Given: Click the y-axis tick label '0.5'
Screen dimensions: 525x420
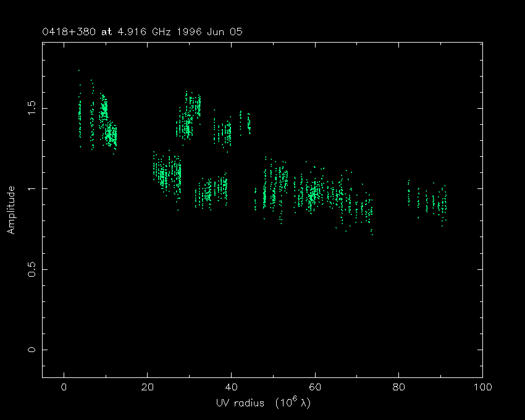Looking at the screenshot, I should 32,269.
